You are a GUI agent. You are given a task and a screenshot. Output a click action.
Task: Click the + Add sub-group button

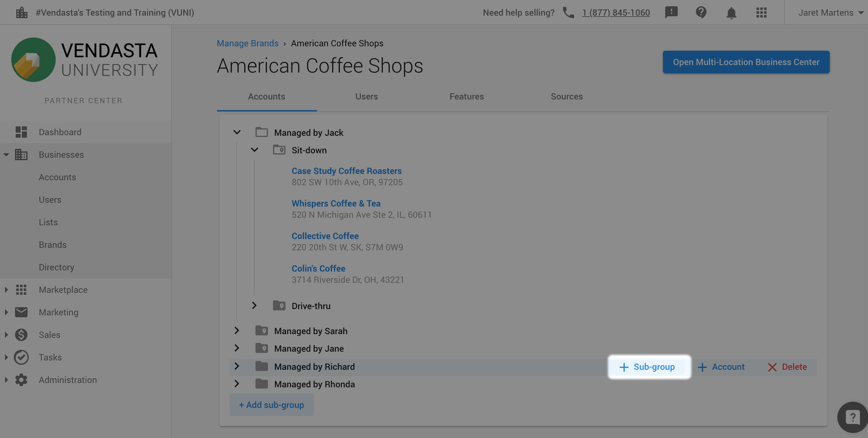coord(272,405)
